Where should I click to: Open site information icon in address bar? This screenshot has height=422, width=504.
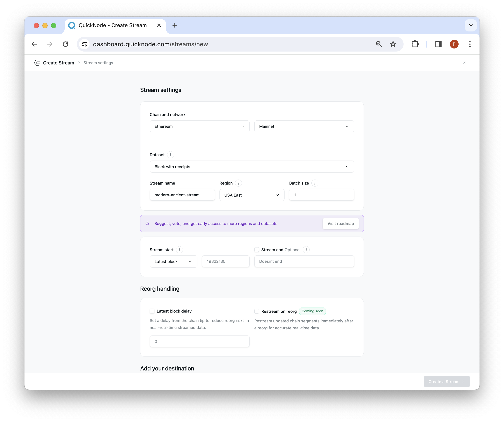[x=85, y=44]
